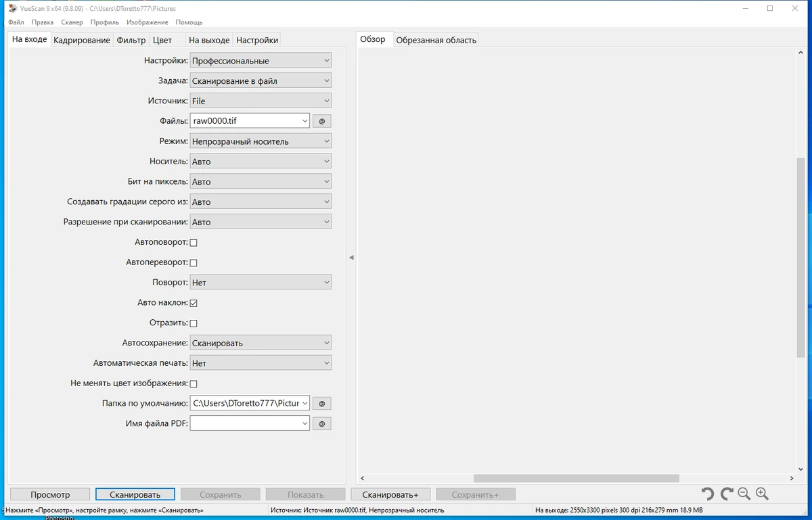Image resolution: width=812 pixels, height=520 pixels.
Task: Open the Поворот dropdown showing Нет
Action: tap(261, 282)
